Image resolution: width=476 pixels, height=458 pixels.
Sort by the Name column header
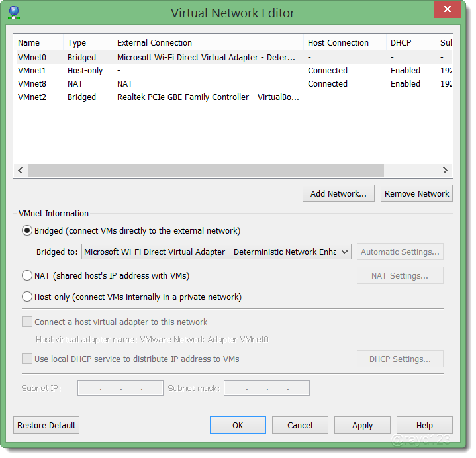pos(38,43)
